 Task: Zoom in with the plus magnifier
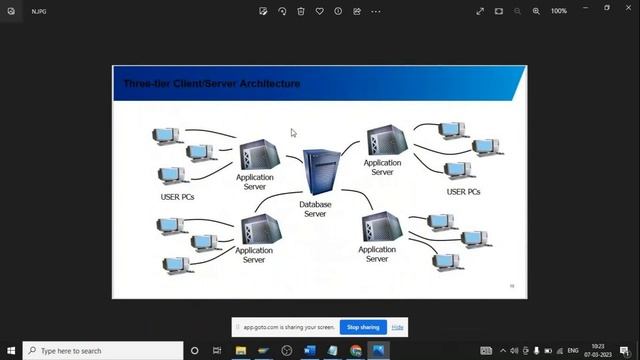pos(536,11)
